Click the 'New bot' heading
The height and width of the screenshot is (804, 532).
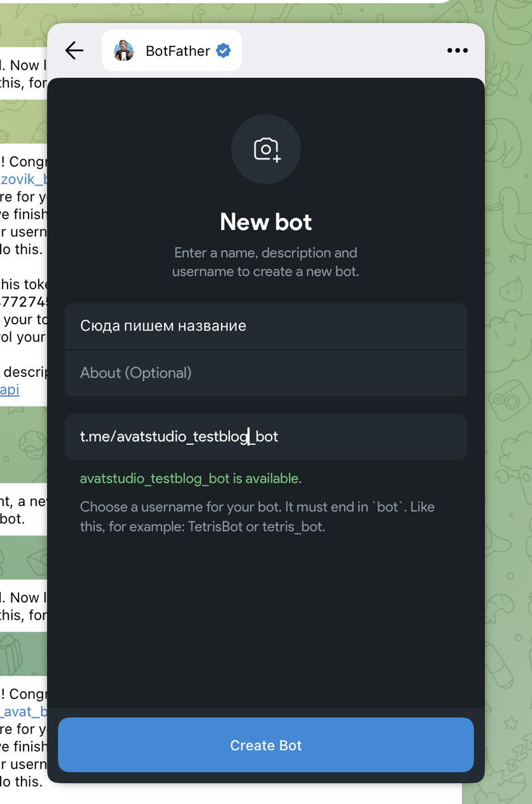point(266,222)
